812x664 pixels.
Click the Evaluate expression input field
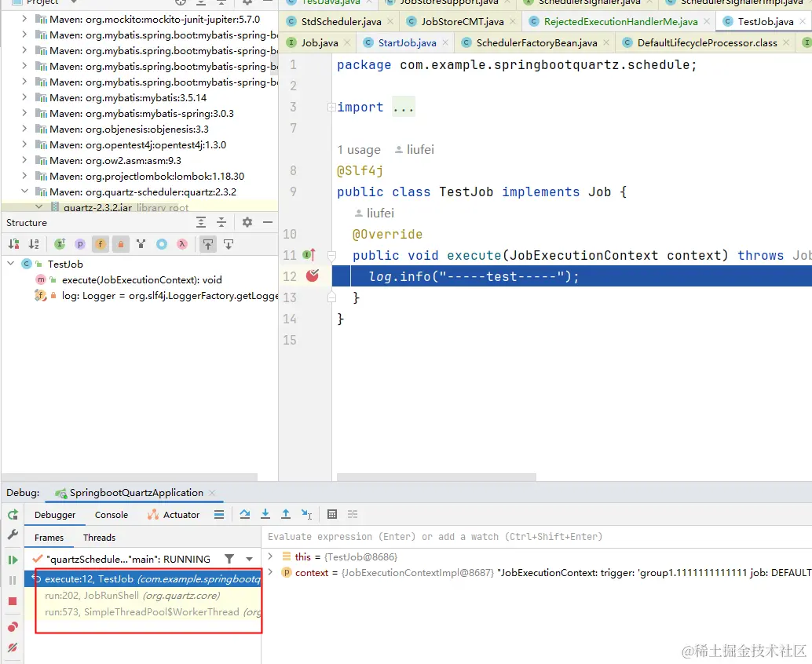pyautogui.click(x=536, y=537)
